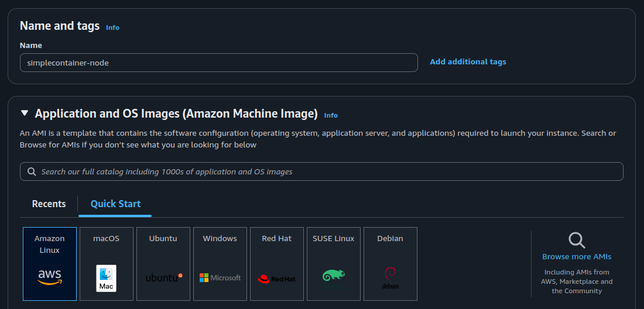The width and height of the screenshot is (644, 309).
Task: Pick the Debian AMI tile
Action: pyautogui.click(x=390, y=264)
